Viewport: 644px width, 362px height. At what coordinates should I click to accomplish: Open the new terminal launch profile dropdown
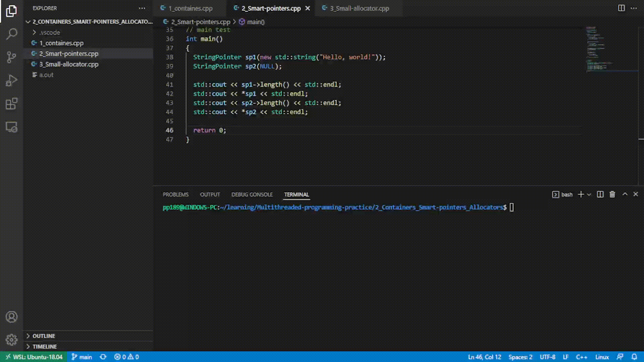[x=589, y=194]
